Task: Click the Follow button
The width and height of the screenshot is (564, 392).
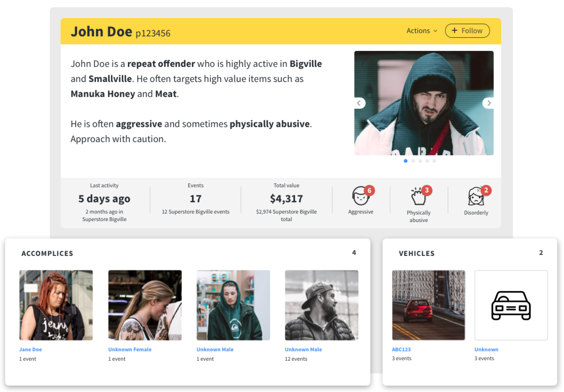Action: (467, 31)
